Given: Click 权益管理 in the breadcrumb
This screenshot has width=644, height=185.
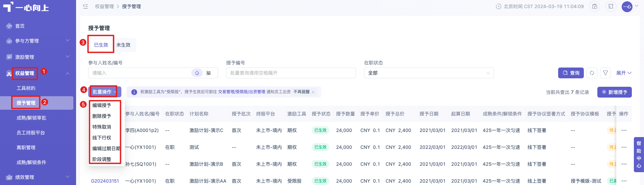Looking at the screenshot, I should (104, 6).
